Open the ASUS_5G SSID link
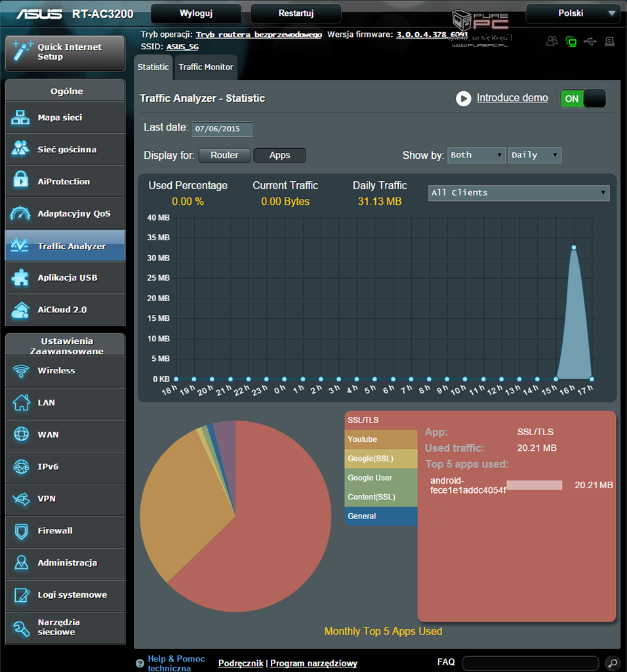Image resolution: width=627 pixels, height=672 pixels. pos(182,47)
